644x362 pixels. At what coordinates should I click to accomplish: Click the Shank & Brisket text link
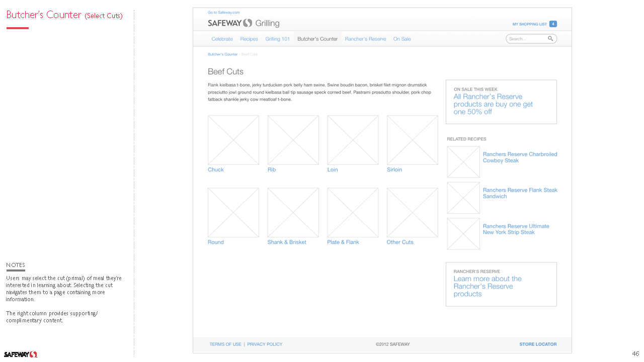pyautogui.click(x=287, y=242)
